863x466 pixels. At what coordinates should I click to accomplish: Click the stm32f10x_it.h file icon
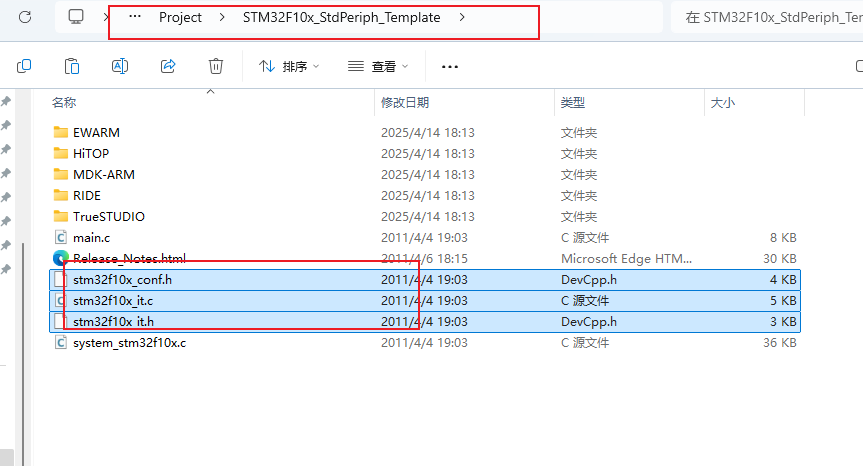(x=59, y=321)
